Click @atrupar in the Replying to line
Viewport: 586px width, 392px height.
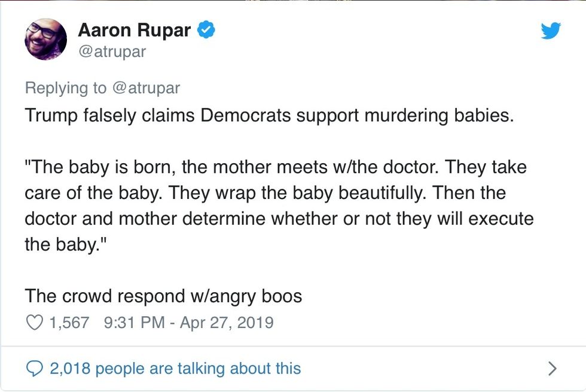tap(145, 88)
